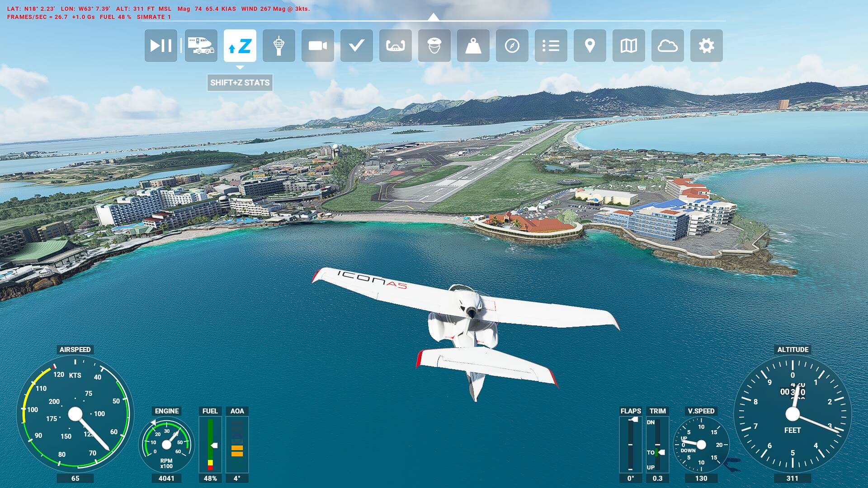Open the navlog compass icon
This screenshot has width=868, height=488.
[512, 46]
